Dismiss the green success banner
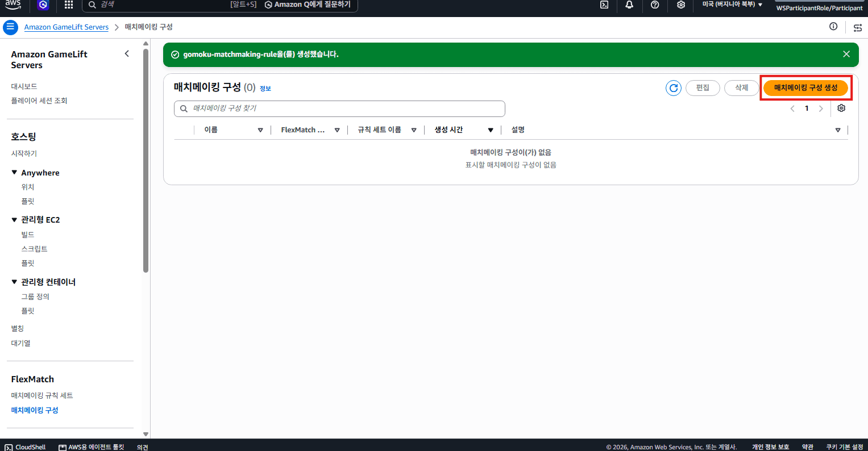 click(846, 54)
